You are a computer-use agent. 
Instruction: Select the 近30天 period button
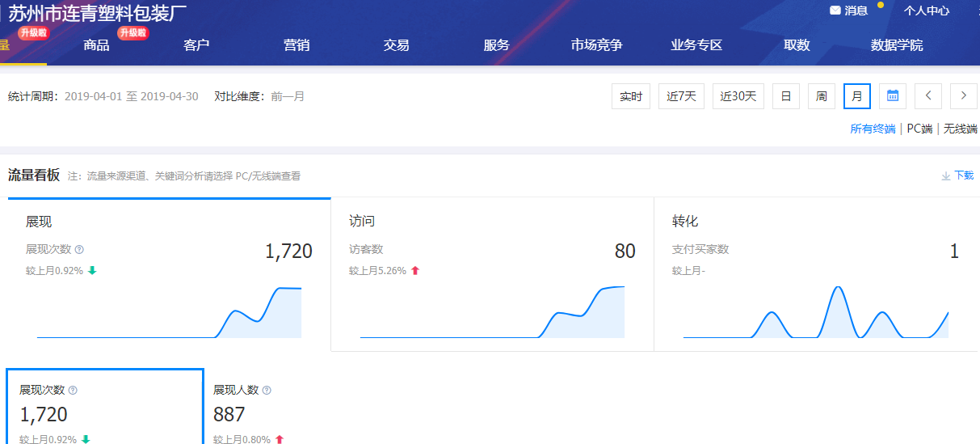pos(738,96)
